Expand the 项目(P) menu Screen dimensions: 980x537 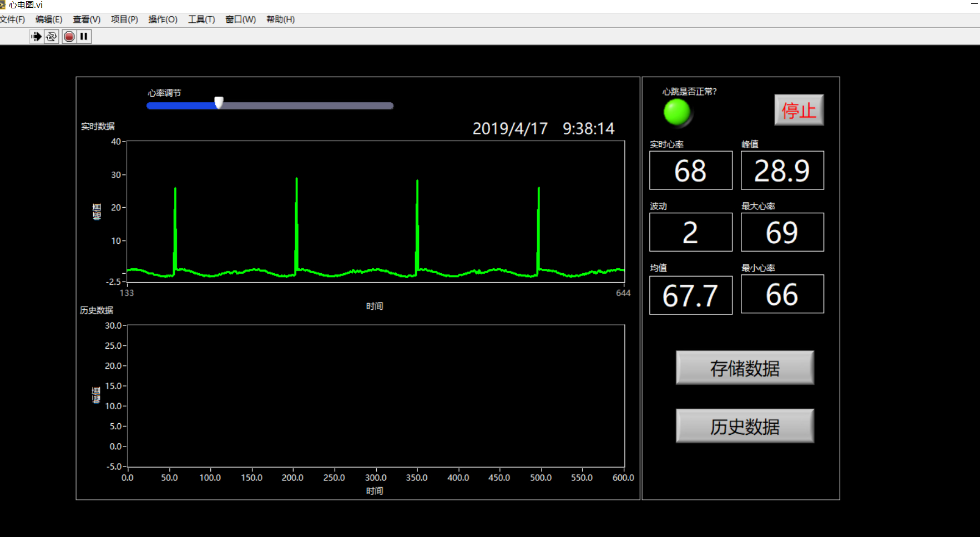click(x=124, y=19)
